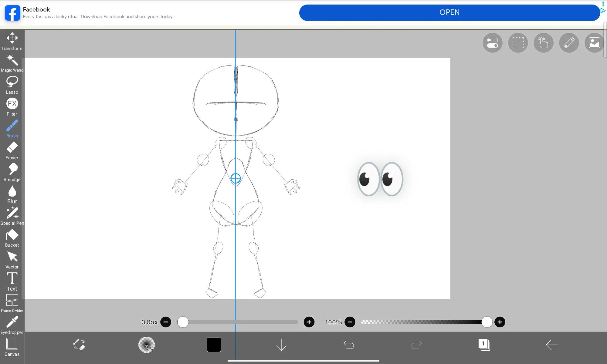
Task: Redo the undone action
Action: click(416, 345)
